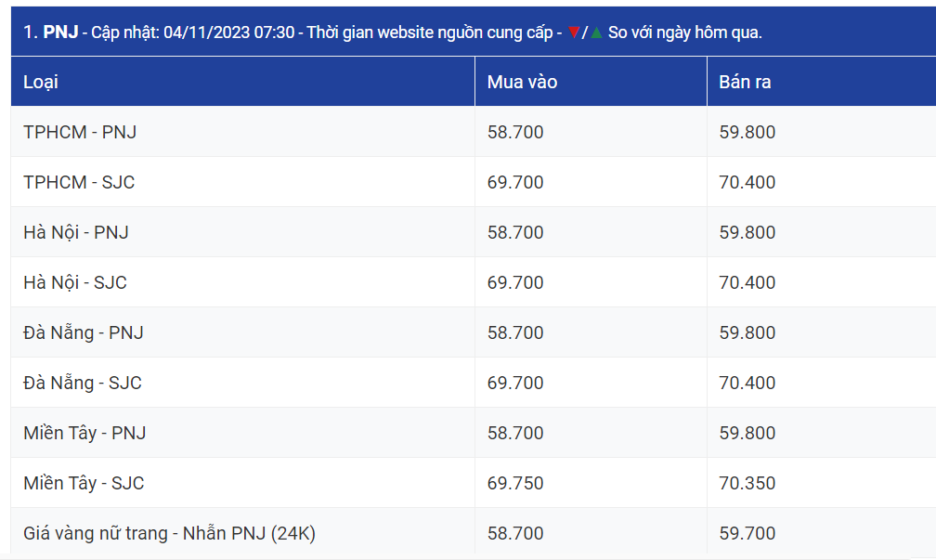Select 'Giá vàng nữ trang - Nhẫn PNJ (24K)' label
The width and height of the screenshot is (936, 560).
170,533
